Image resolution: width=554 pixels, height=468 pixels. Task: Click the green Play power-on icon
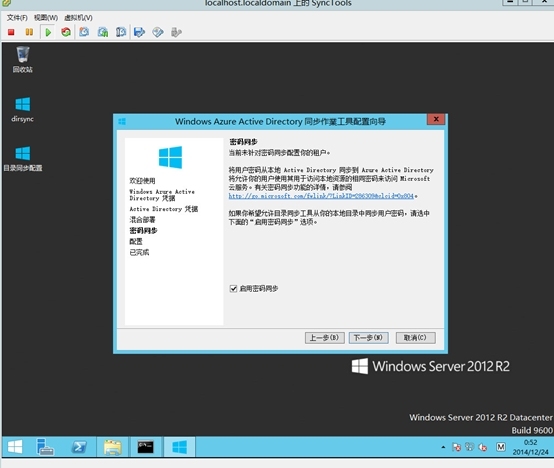pyautogui.click(x=48, y=32)
